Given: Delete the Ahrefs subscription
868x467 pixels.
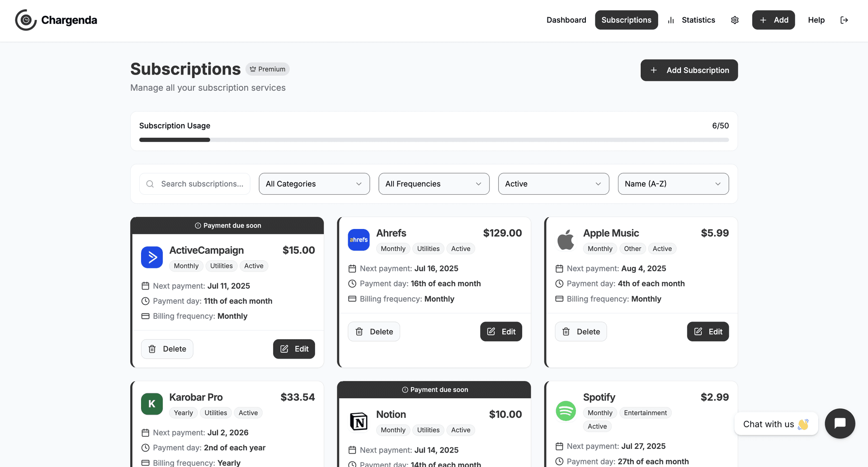Looking at the screenshot, I should coord(374,332).
